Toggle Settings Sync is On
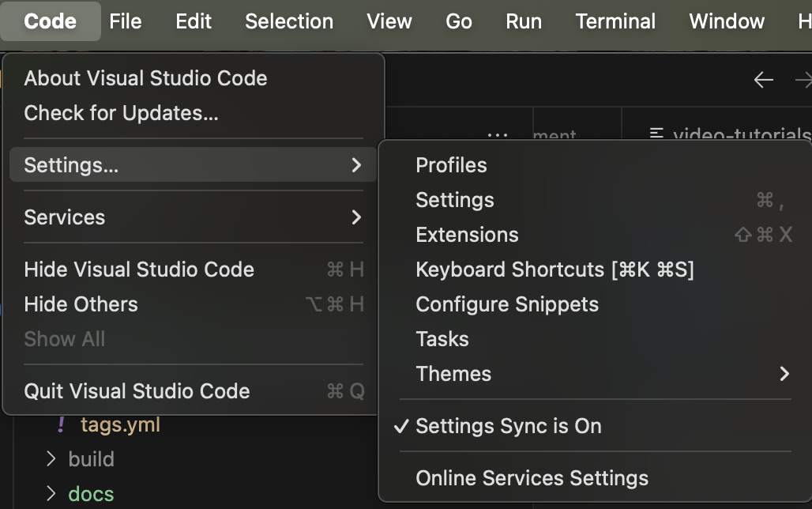The width and height of the screenshot is (812, 509). pos(596,426)
